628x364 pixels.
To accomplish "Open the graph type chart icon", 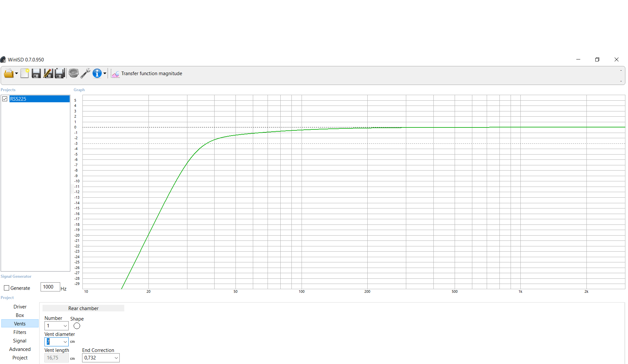I will (x=115, y=74).
